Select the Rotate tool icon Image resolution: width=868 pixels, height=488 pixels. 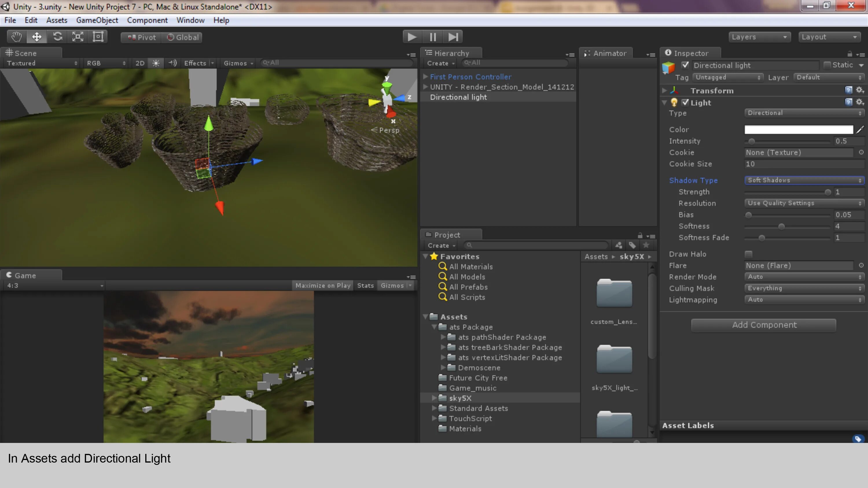57,37
